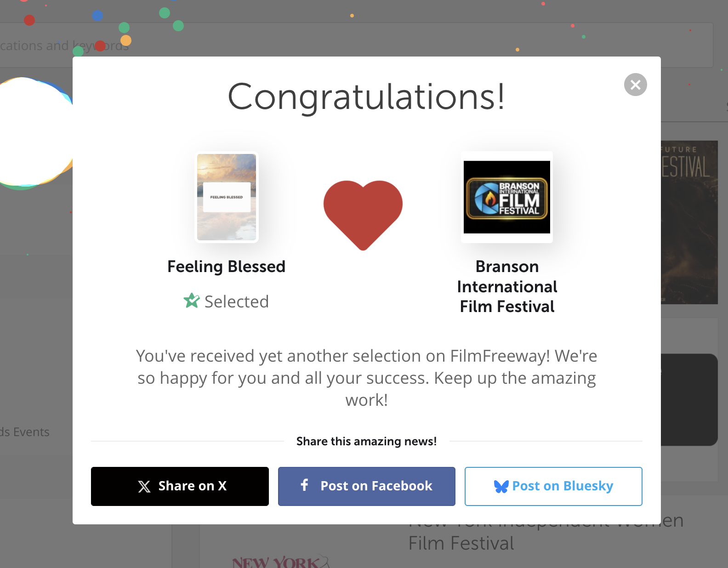Click the Selected status label

[x=236, y=301]
